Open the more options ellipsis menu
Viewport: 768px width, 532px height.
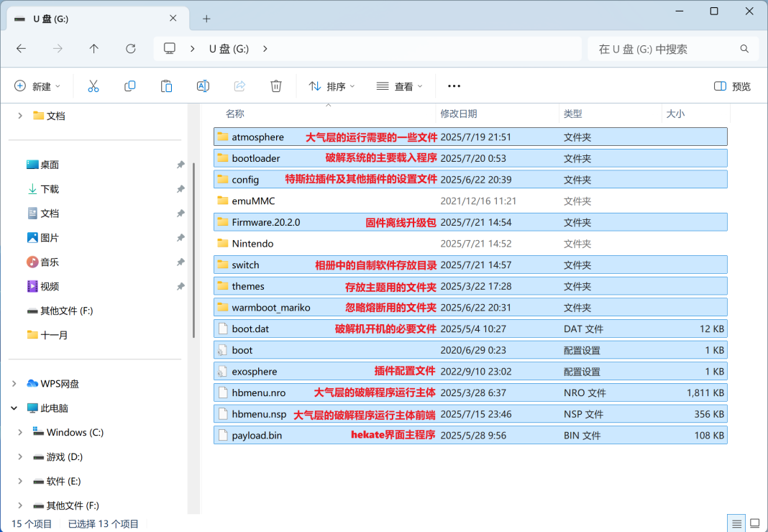pyautogui.click(x=454, y=86)
